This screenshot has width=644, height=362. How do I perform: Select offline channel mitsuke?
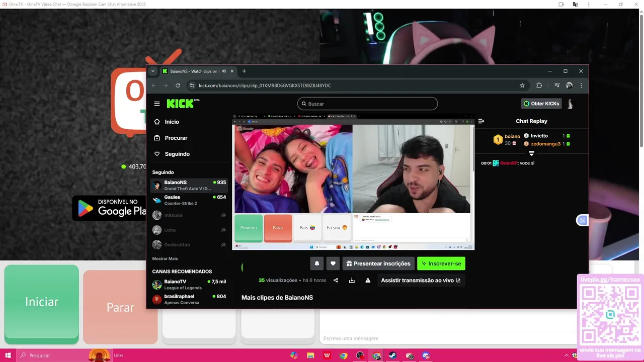coord(189,215)
